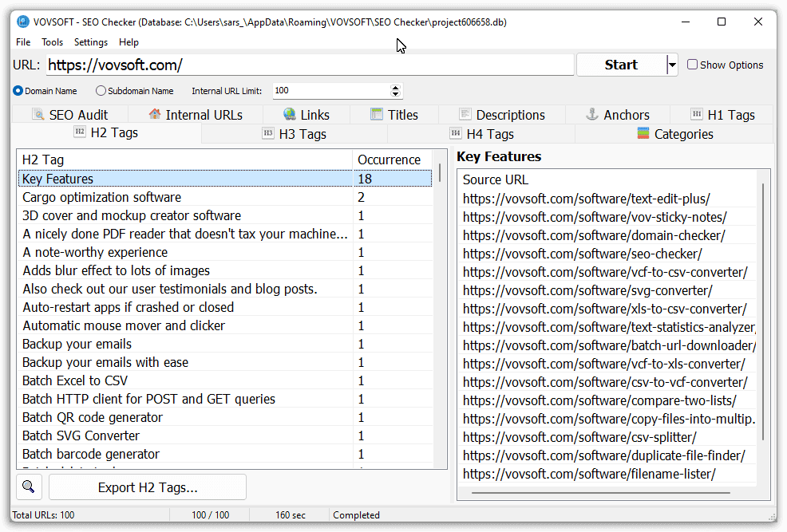Screen dimensions: 787x532
Task: Click the Descriptions page icon
Action: pos(465,114)
